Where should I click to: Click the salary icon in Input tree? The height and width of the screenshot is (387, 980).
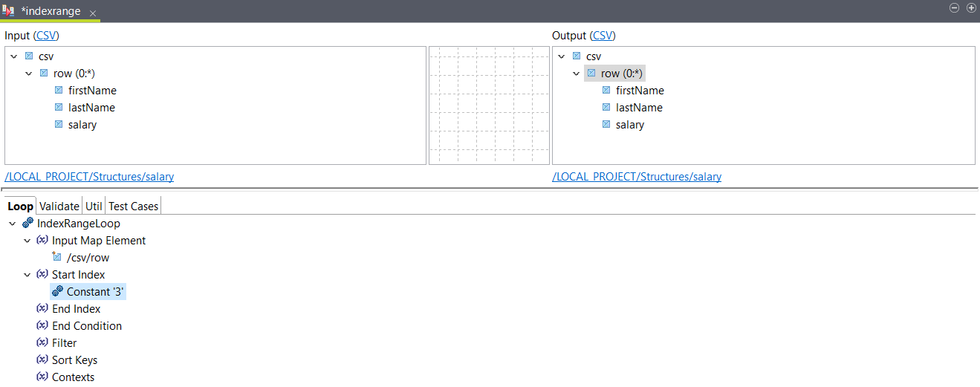point(59,124)
